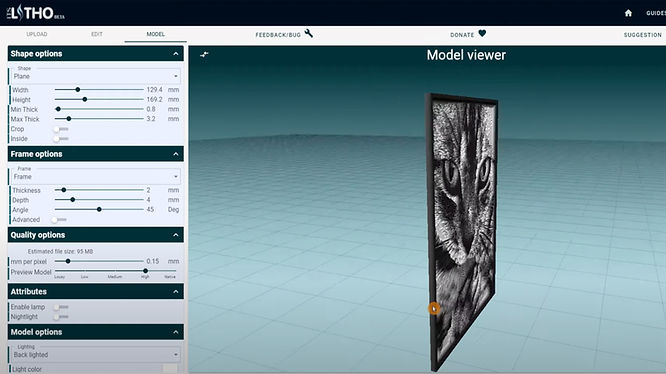Screen dimensions: 666x374
Task: Click the ItsLitho logo
Action: click(x=36, y=13)
